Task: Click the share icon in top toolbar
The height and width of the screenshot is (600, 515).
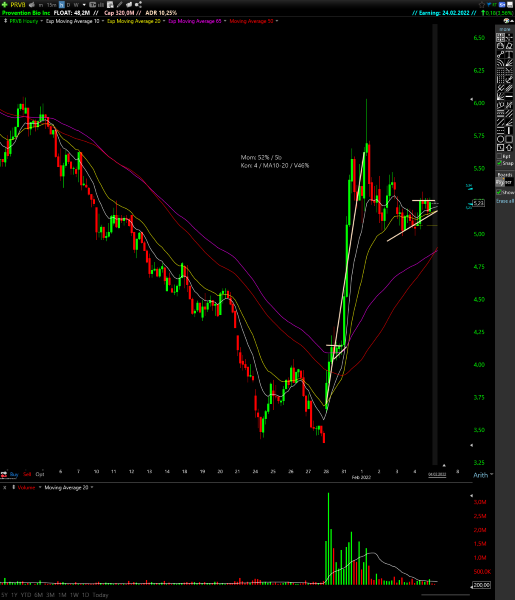Action: (138, 5)
